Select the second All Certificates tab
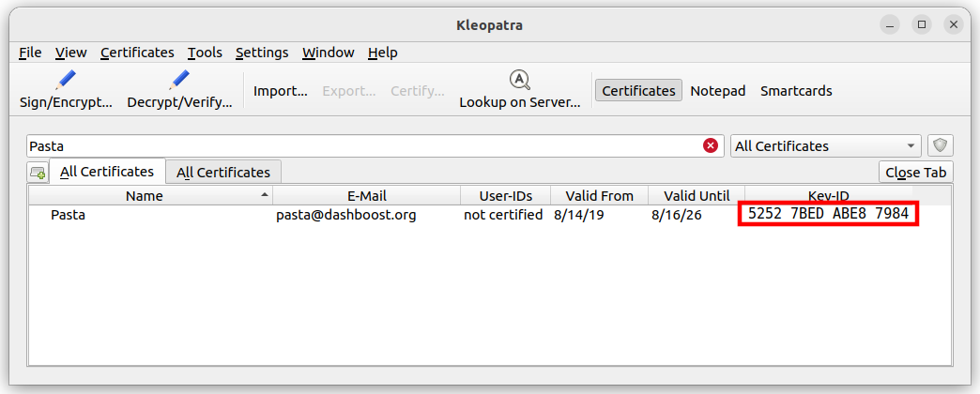This screenshot has width=980, height=394. (x=223, y=173)
